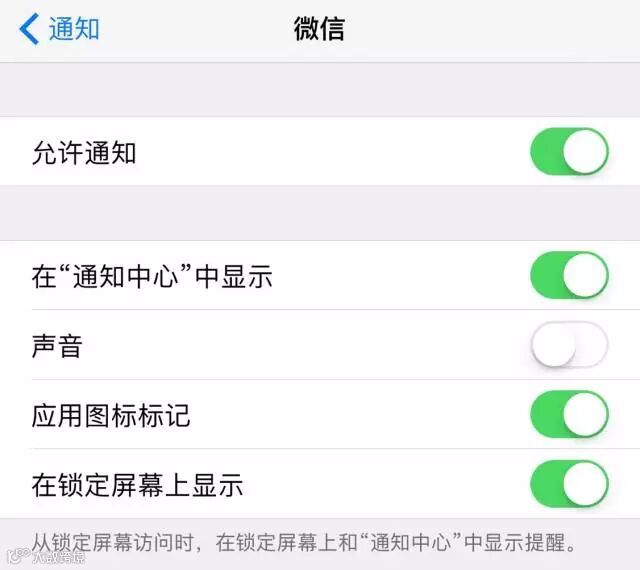Select the 允许通知 row label
This screenshot has width=640, height=570.
coord(84,153)
